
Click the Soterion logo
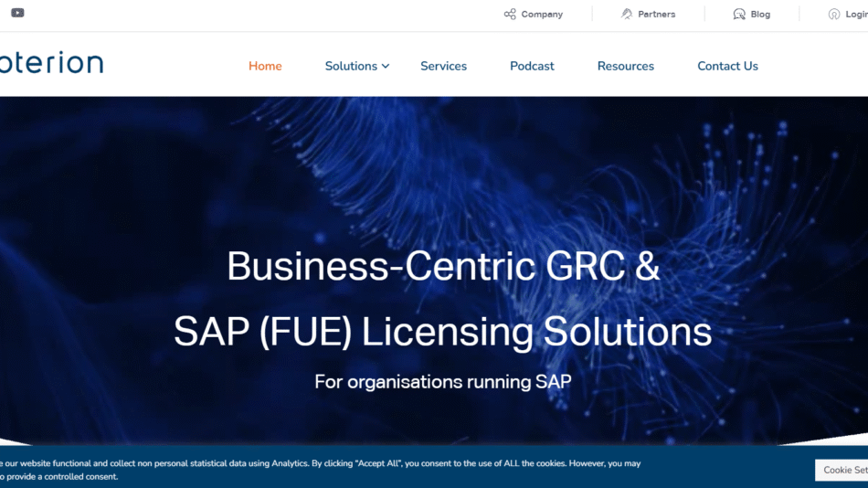(52, 63)
